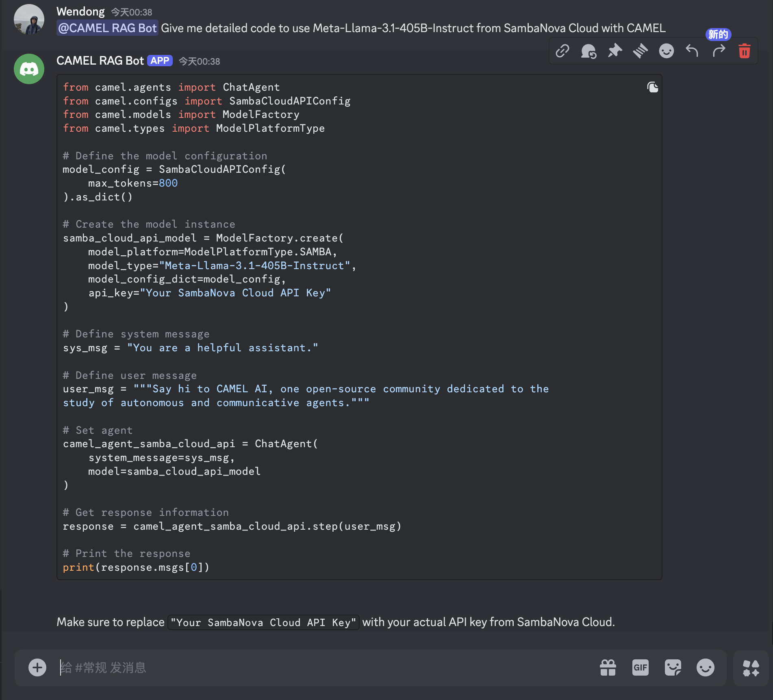Click the comment "# Get response information"
Screen dimensions: 773x700
point(146,512)
